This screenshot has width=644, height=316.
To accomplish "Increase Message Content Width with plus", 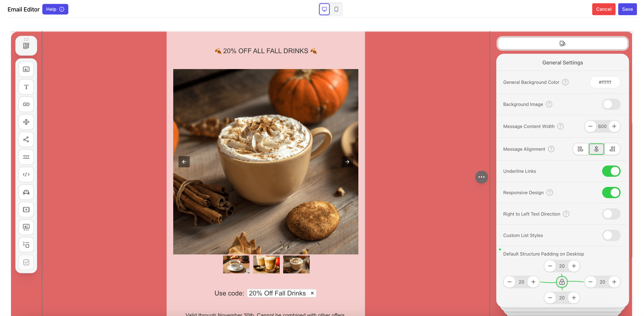I will [614, 126].
